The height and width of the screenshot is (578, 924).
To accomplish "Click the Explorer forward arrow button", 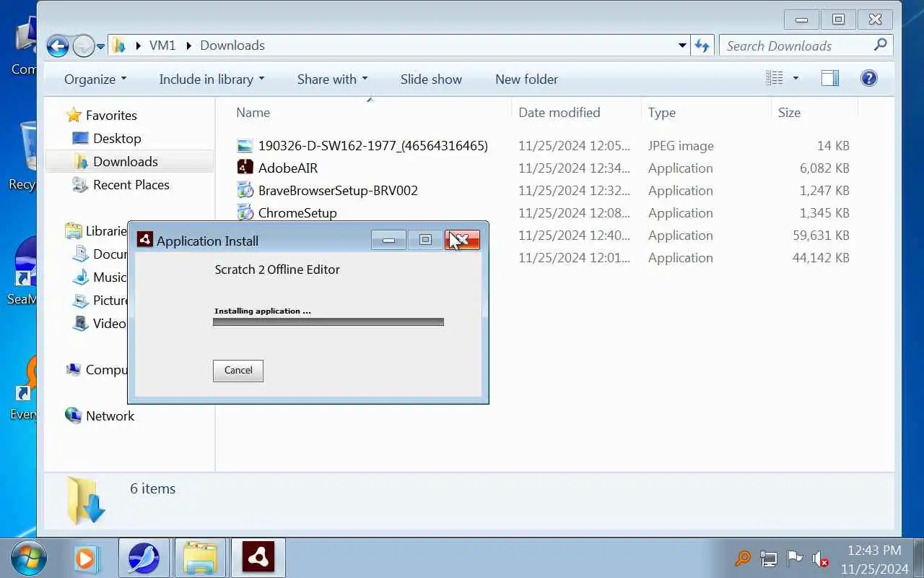I will click(x=84, y=46).
